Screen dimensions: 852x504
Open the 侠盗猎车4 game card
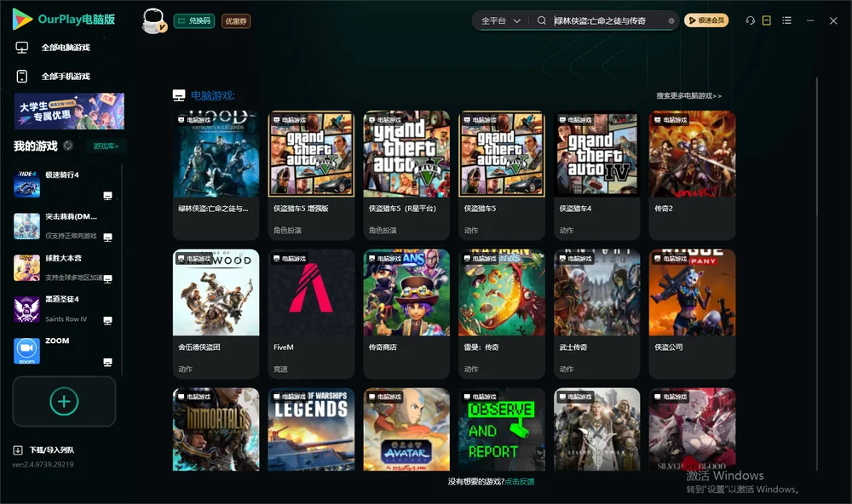(596, 175)
